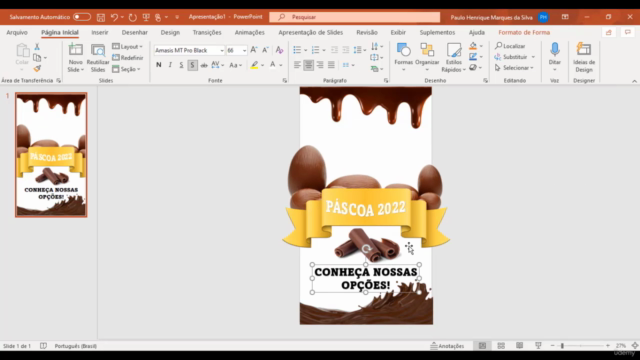Switch to slide sorter view icon
Image resolution: width=640 pixels, height=360 pixels.
pyautogui.click(x=501, y=346)
